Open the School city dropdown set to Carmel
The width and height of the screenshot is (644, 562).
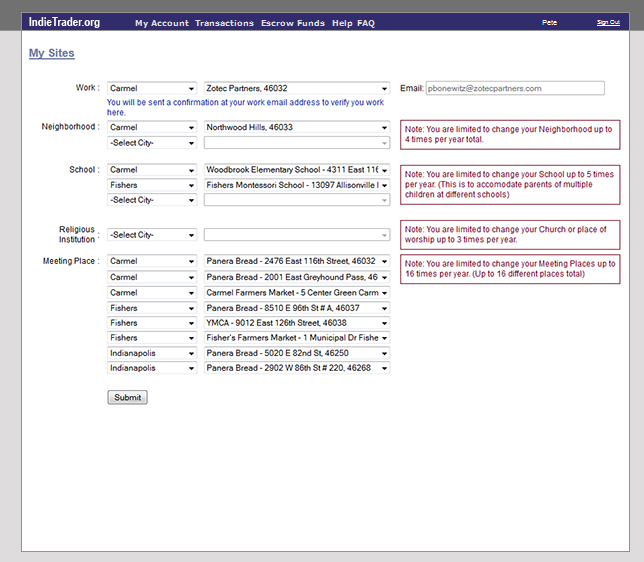pos(152,170)
